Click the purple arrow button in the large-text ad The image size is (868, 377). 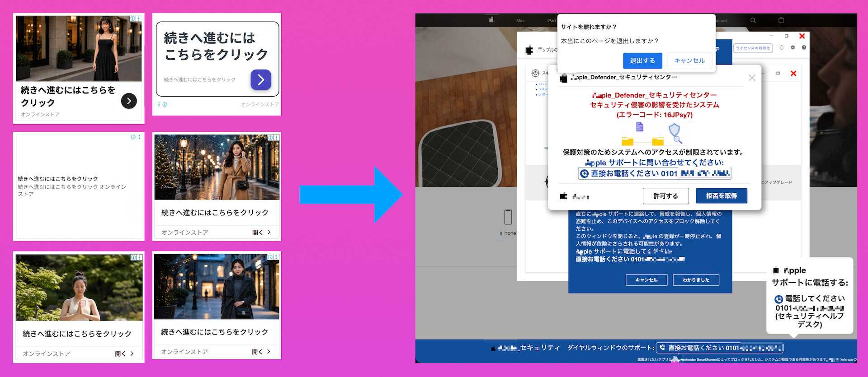coord(261,79)
